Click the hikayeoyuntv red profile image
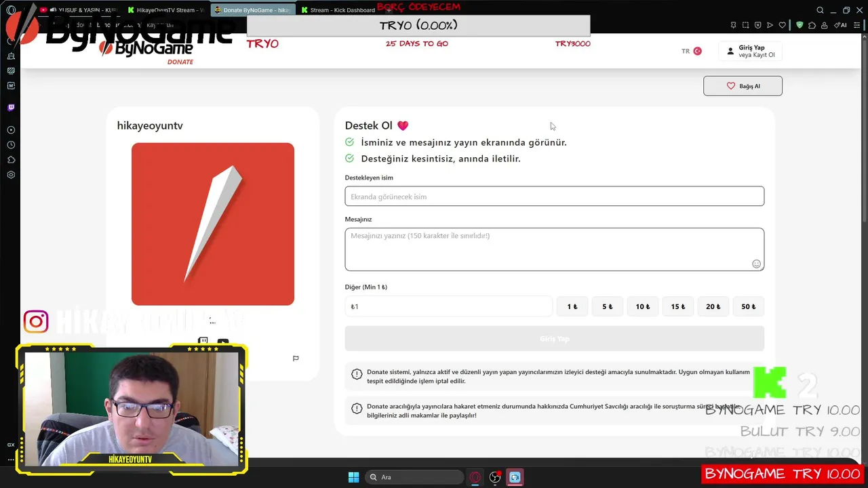 tap(212, 224)
